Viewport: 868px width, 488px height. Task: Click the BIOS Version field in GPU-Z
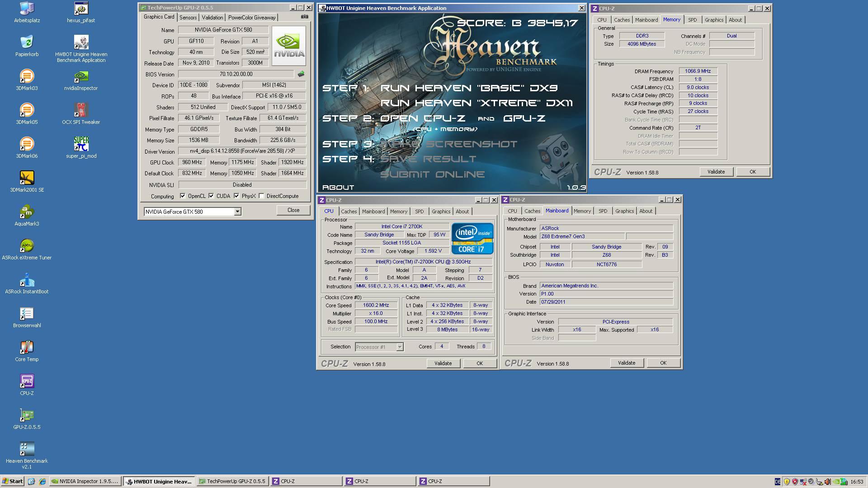coord(236,74)
